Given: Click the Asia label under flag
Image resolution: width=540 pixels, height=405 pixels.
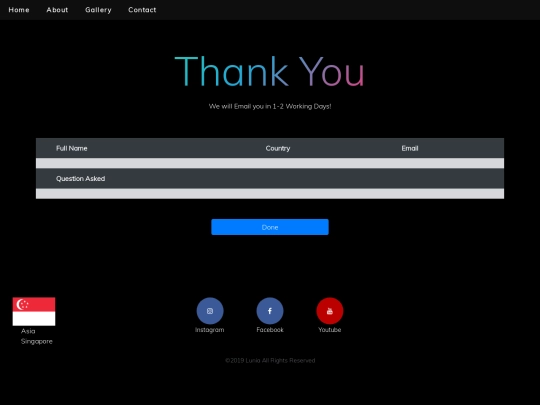Looking at the screenshot, I should point(28,331).
